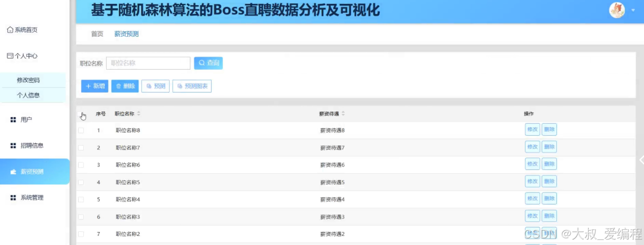644x245 pixels.
Task: Focus the 职位名称 search input
Action: [148, 63]
